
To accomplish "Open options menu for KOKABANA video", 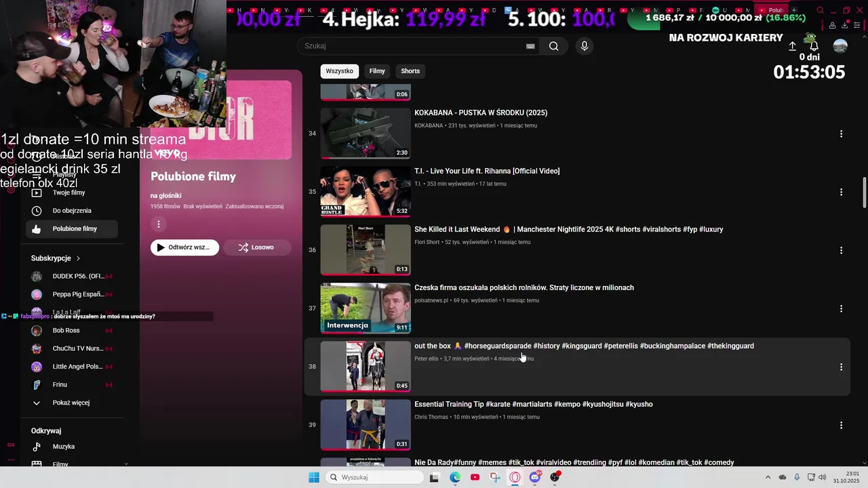I will point(841,134).
